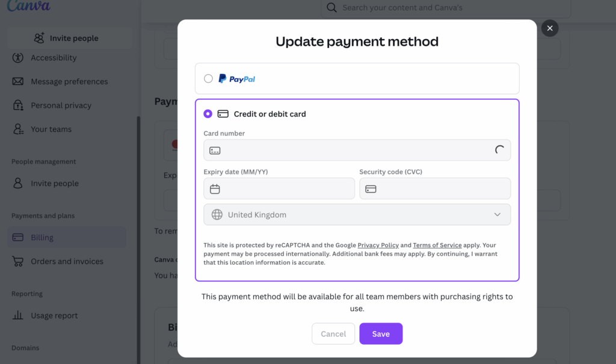616x364 pixels.
Task: Click the calendar icon in expiry field
Action: (x=215, y=189)
